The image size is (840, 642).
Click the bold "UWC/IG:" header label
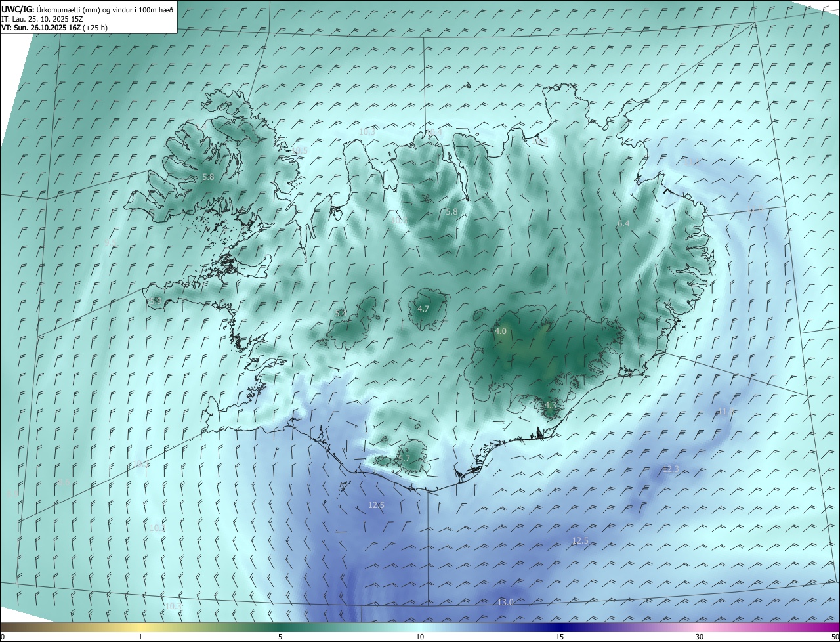coord(18,9)
